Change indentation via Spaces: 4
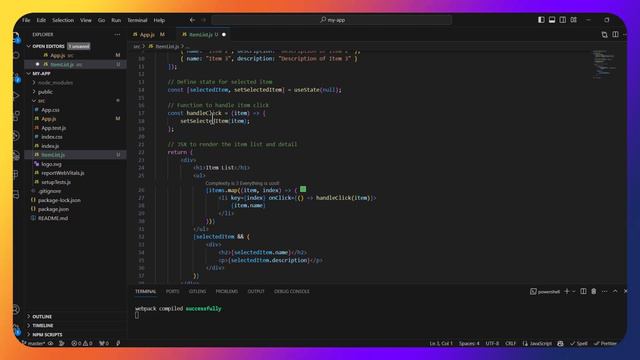The height and width of the screenshot is (360, 640). click(x=469, y=343)
